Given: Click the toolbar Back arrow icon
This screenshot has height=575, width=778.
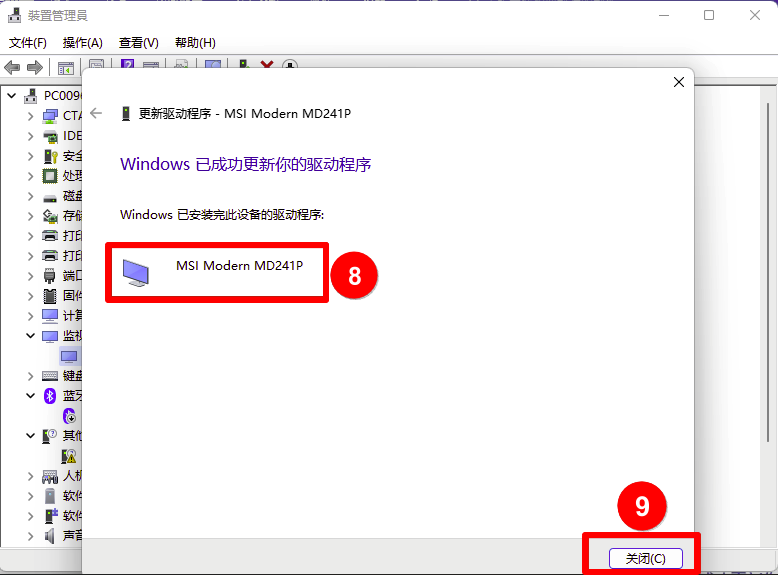Looking at the screenshot, I should 12,67.
